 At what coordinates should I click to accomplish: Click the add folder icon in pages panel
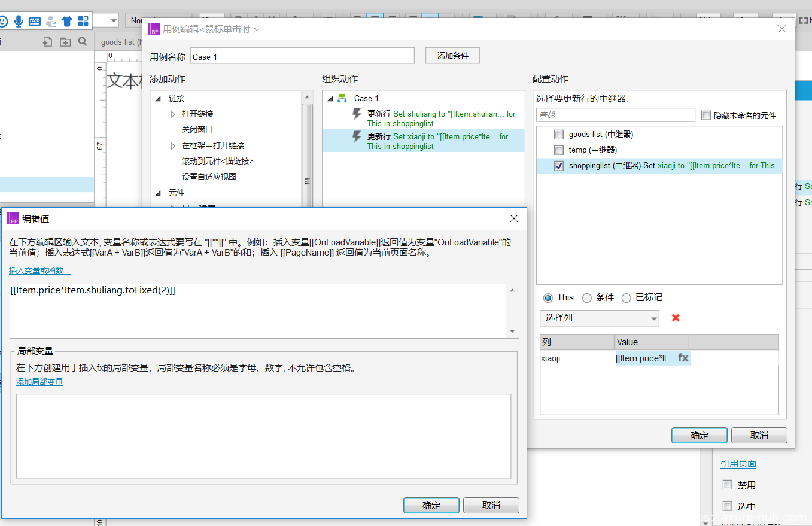[x=65, y=42]
